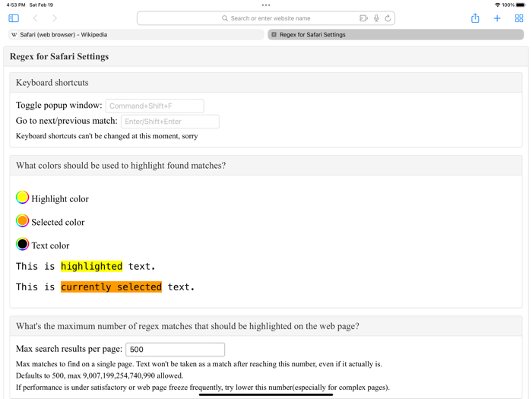Open the Selected color picker
Image resolution: width=532 pixels, height=399 pixels.
pos(22,220)
